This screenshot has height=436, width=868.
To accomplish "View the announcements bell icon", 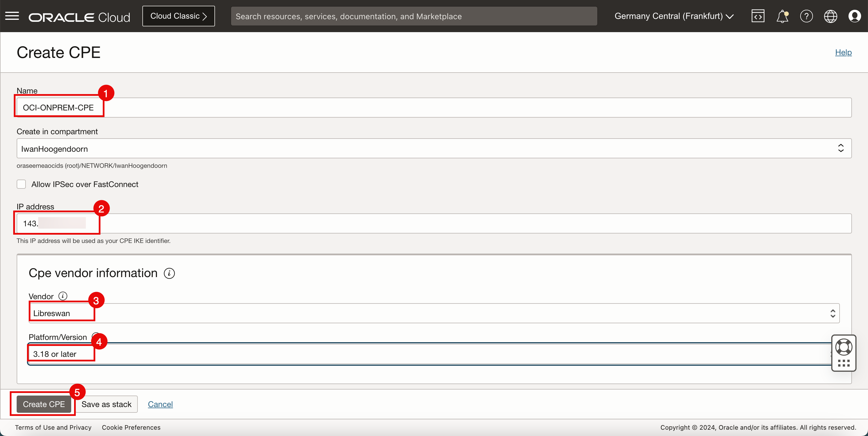I will (782, 16).
